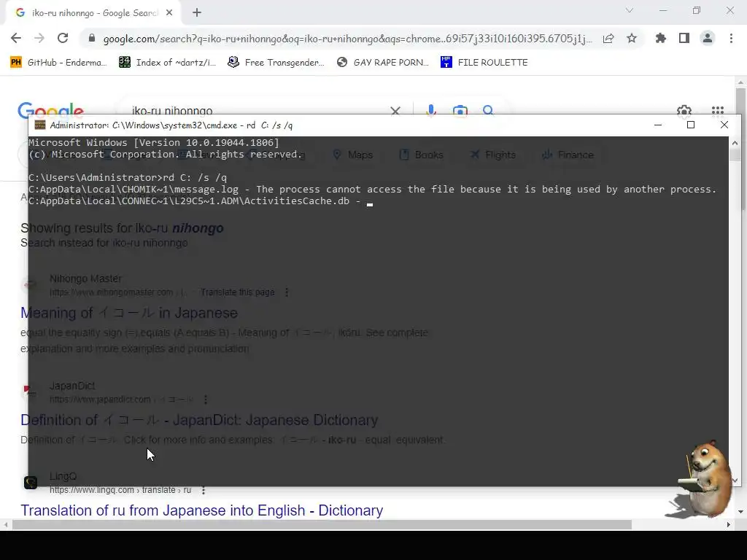Toggle the Chrome side panel icon
The image size is (747, 560).
(x=684, y=39)
